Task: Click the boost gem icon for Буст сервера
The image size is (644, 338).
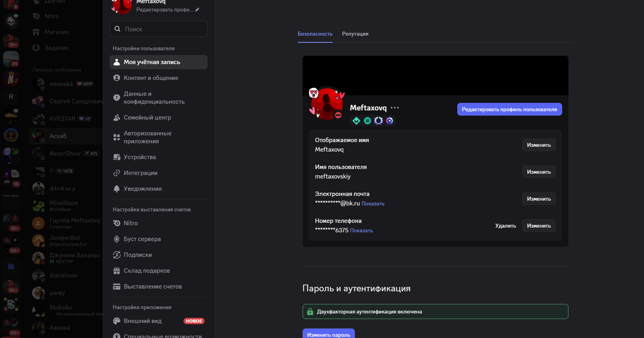Action: tap(117, 239)
